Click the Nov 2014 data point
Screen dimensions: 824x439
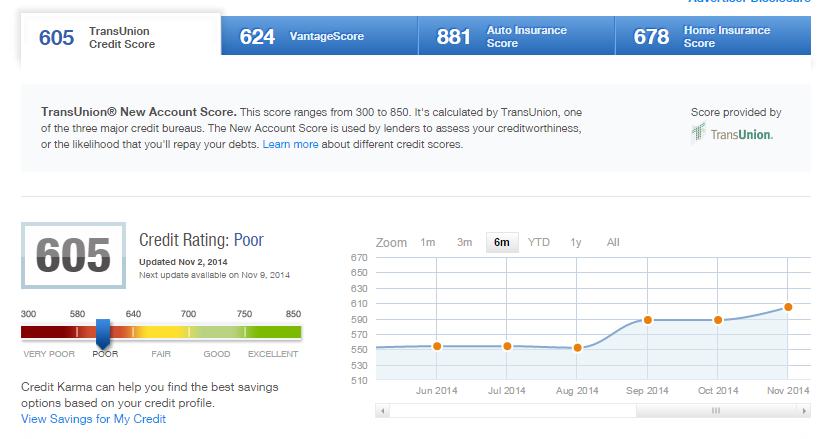(788, 307)
